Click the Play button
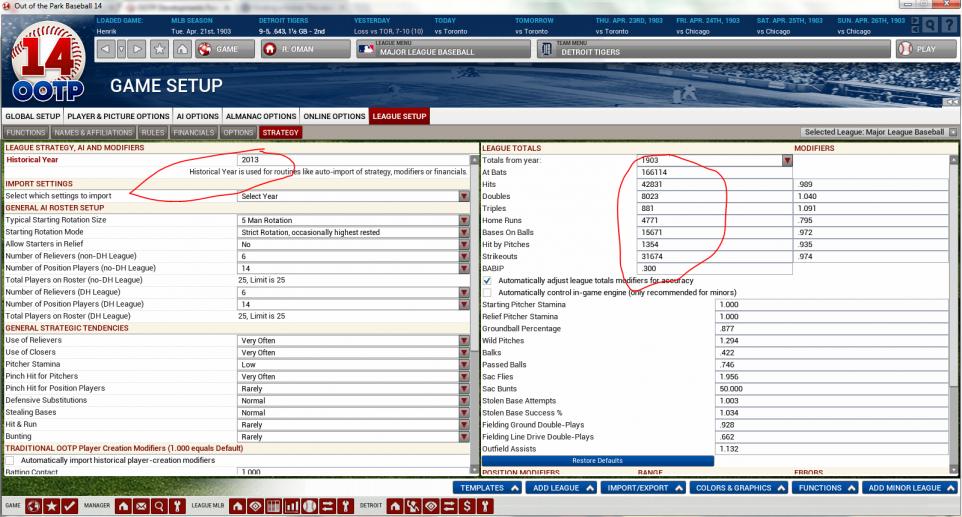The image size is (962, 517). (x=918, y=49)
